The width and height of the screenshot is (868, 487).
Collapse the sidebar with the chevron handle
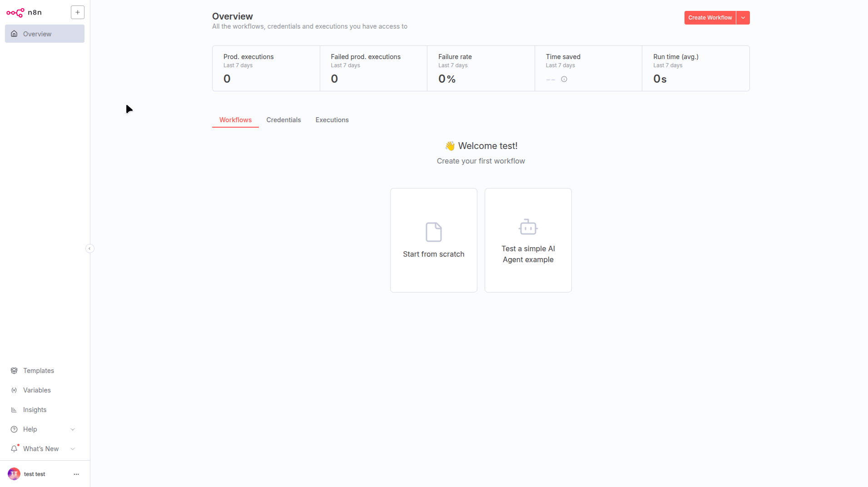[x=90, y=248]
